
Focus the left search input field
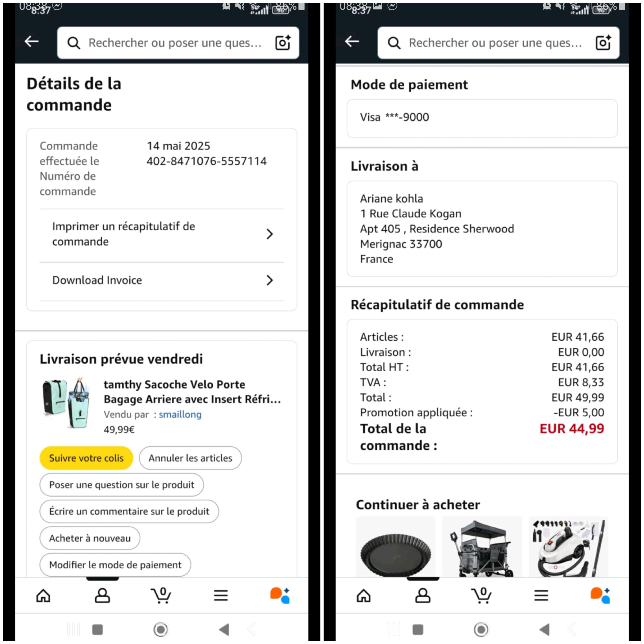point(175,43)
